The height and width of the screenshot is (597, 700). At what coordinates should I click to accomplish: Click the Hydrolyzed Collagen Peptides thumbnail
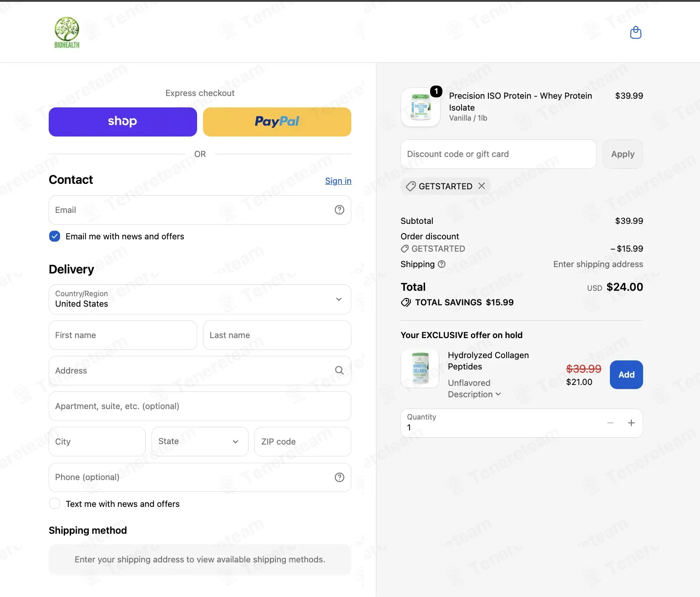tap(420, 369)
